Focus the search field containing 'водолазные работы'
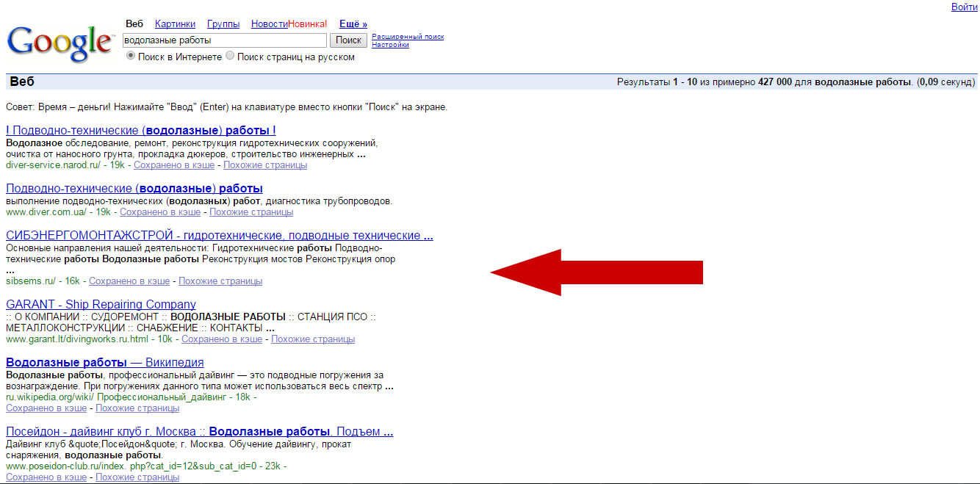The image size is (980, 484). [225, 40]
